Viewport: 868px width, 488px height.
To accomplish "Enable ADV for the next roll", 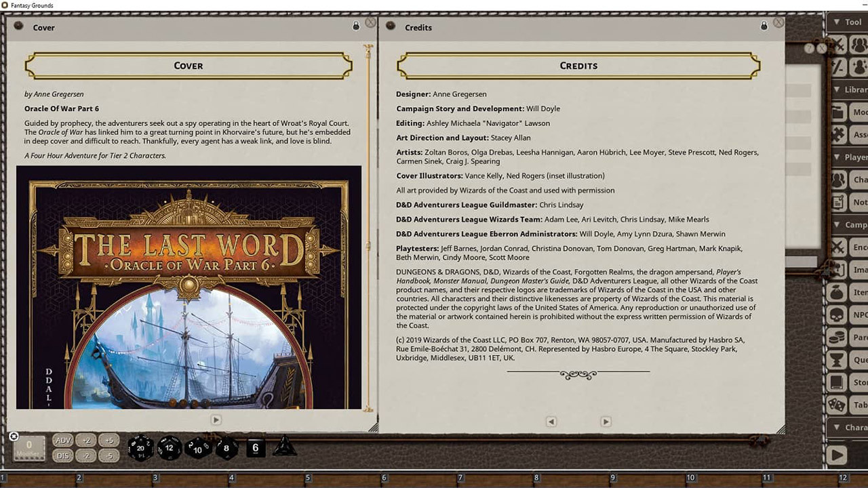I will click(62, 441).
